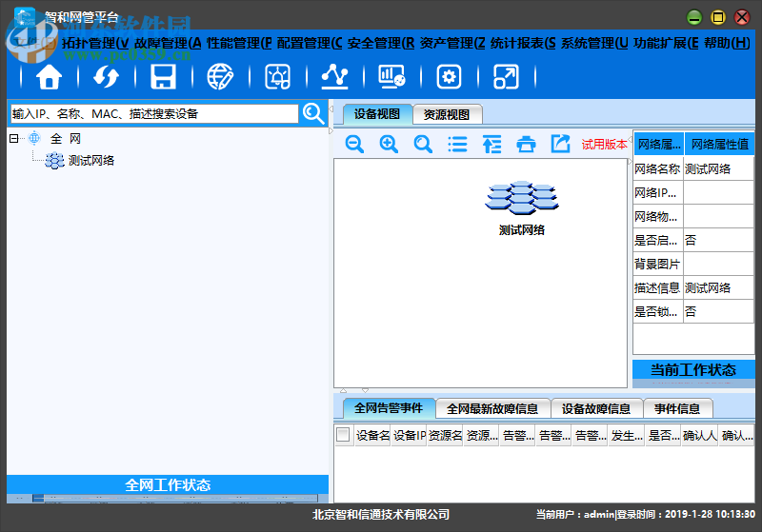Sort by the 设备名 column header
The height and width of the screenshot is (532, 762).
coord(372,436)
